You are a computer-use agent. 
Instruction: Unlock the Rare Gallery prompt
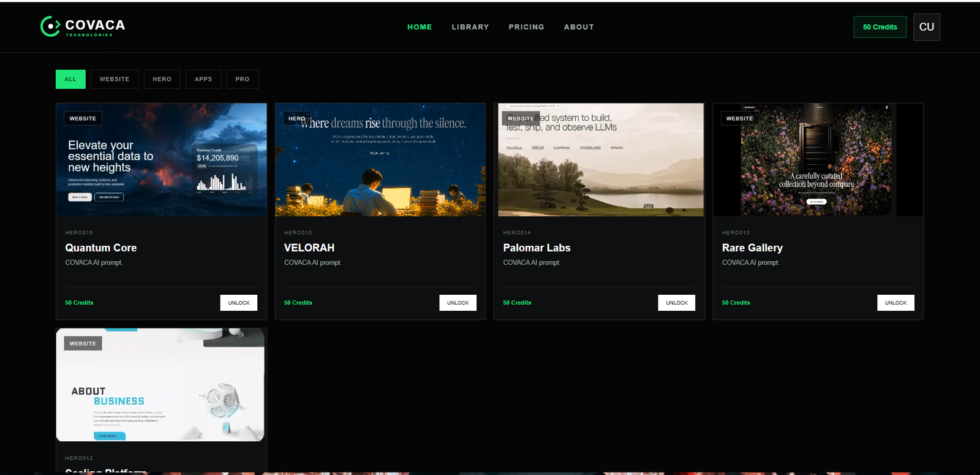pos(895,303)
